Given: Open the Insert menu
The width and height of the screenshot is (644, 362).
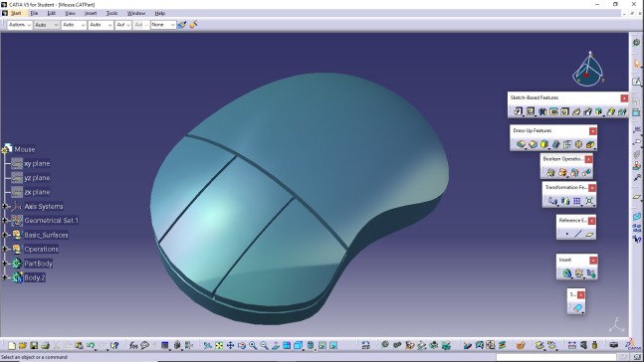Looking at the screenshot, I should tap(91, 13).
